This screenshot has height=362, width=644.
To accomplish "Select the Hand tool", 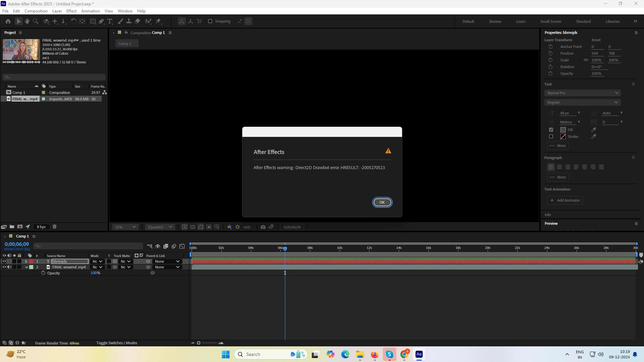I will [27, 21].
